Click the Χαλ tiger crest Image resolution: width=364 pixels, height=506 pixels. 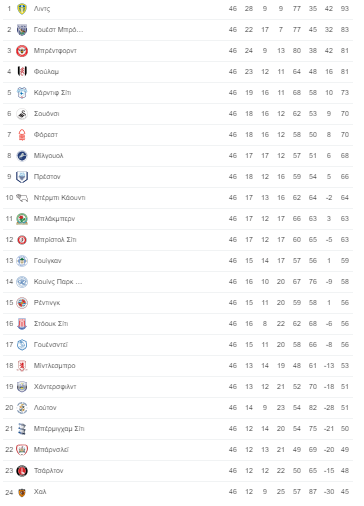(22, 492)
